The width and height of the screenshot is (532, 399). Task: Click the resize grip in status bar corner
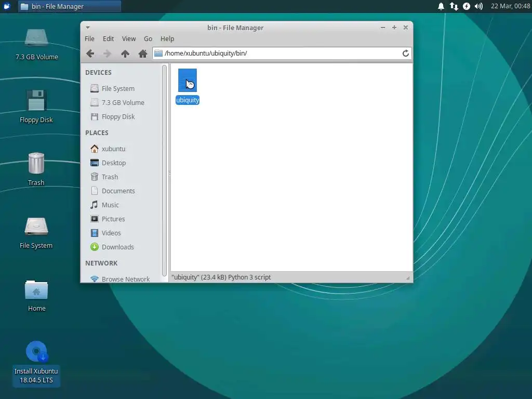[x=408, y=278]
